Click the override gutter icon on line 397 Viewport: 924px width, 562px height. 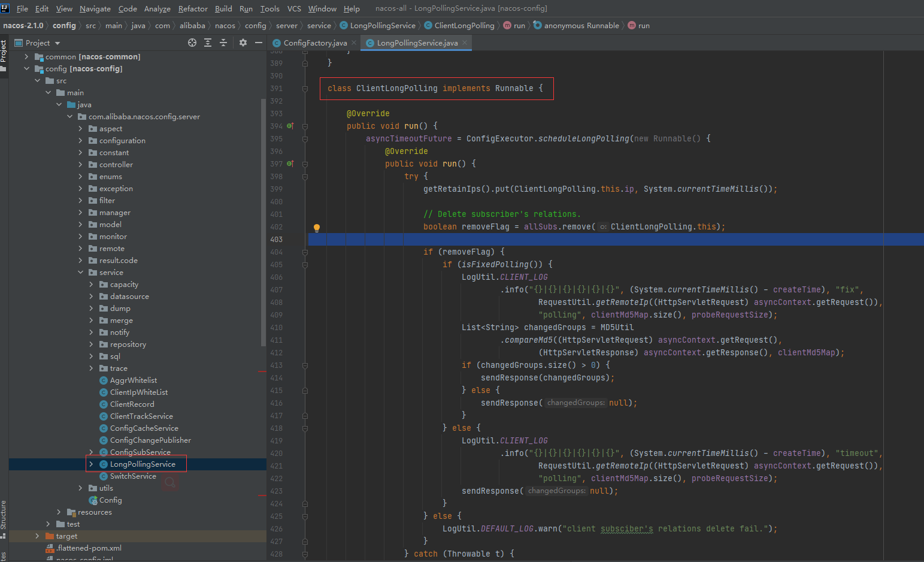[290, 164]
